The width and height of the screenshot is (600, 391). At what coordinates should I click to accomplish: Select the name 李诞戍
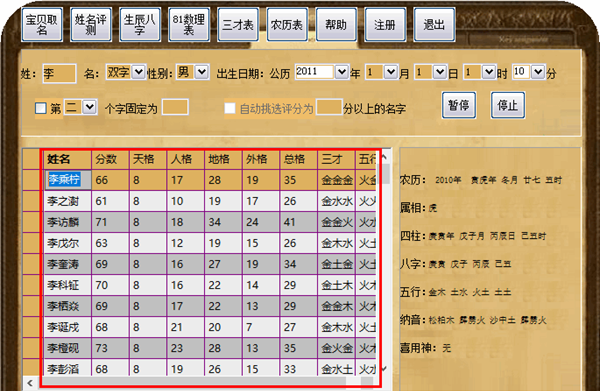[x=68, y=327]
